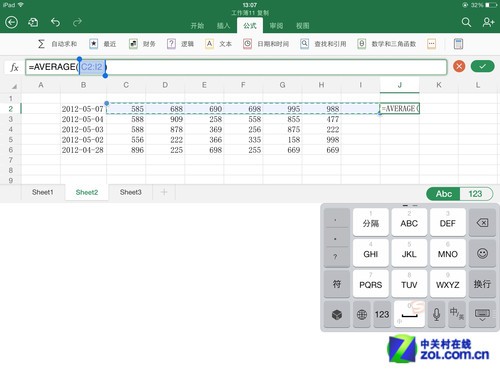Open the emoji smiley keyboard
Screen dimensions: 500x375
(482, 253)
